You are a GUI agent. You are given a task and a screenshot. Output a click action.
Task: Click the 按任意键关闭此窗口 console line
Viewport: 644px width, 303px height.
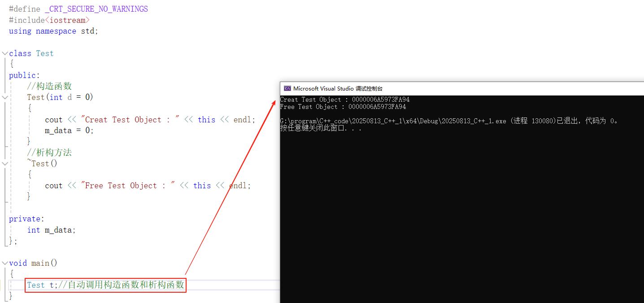(321, 128)
